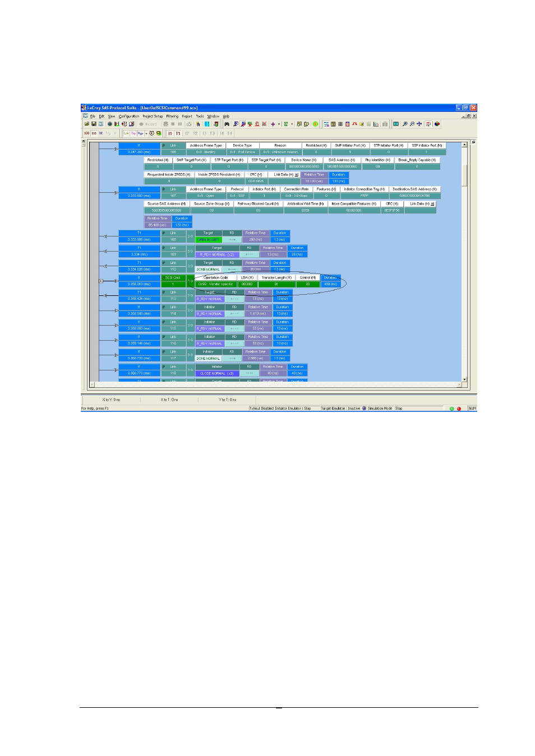This screenshot has height=756, width=535.
Task: Click the Record button
Action: click(149, 124)
